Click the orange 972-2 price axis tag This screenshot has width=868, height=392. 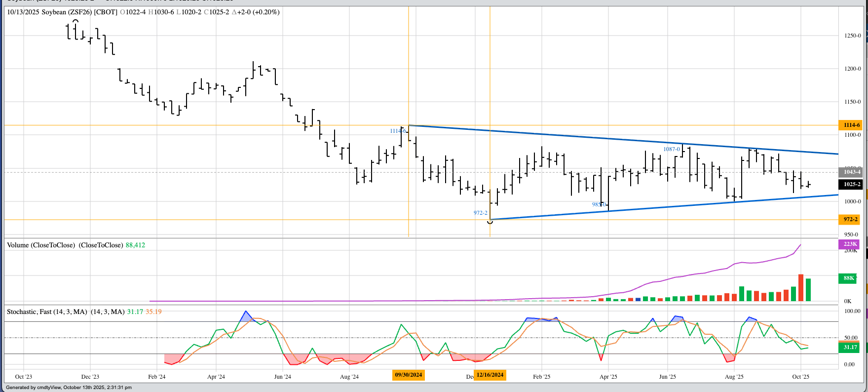point(850,219)
